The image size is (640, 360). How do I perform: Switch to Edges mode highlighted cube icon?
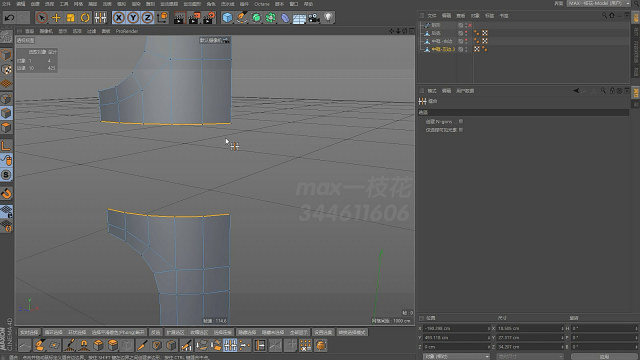[x=6, y=113]
